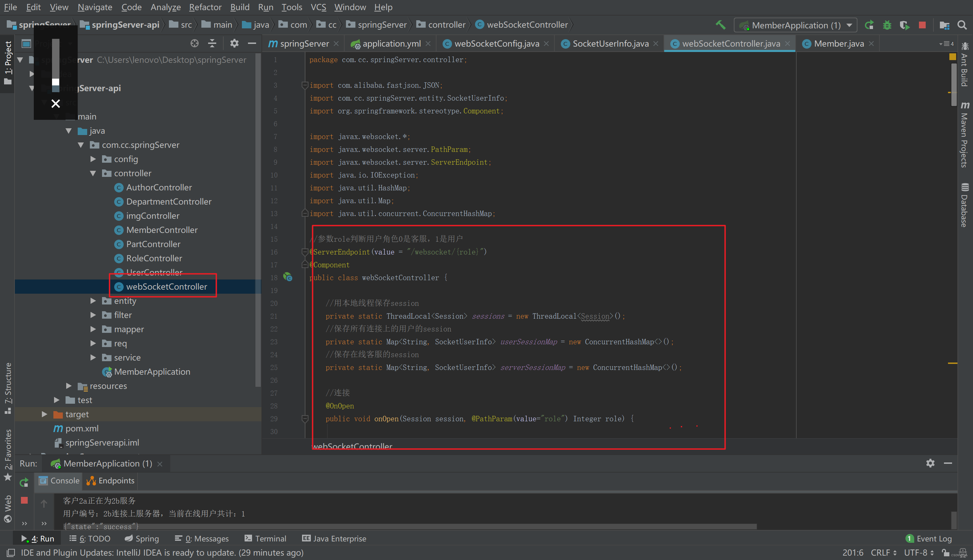973x560 pixels.
Task: Open the Terminal tool window
Action: point(266,538)
